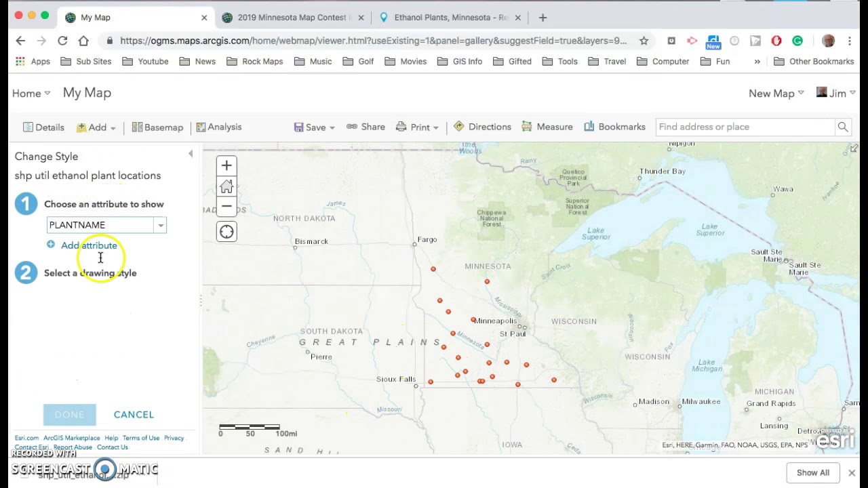Viewport: 868px width, 488px height.
Task: Click the ethanol plant point near Sioux Falls
Action: click(x=431, y=382)
